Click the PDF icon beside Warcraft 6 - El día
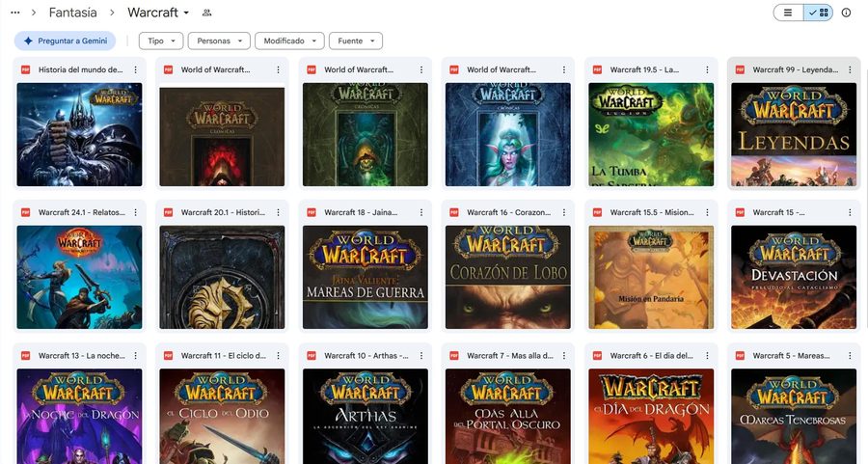The width and height of the screenshot is (868, 464). 597,355
